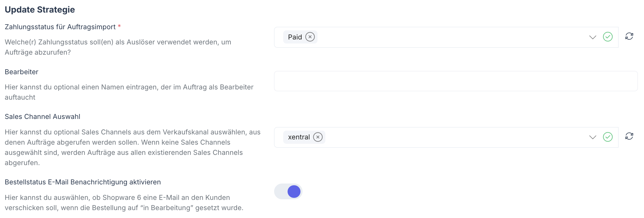Screen dimensions: 644x218
Task: Toggle Bestellstatus E-Mail Benachrichtigung switch
Action: pyautogui.click(x=288, y=192)
